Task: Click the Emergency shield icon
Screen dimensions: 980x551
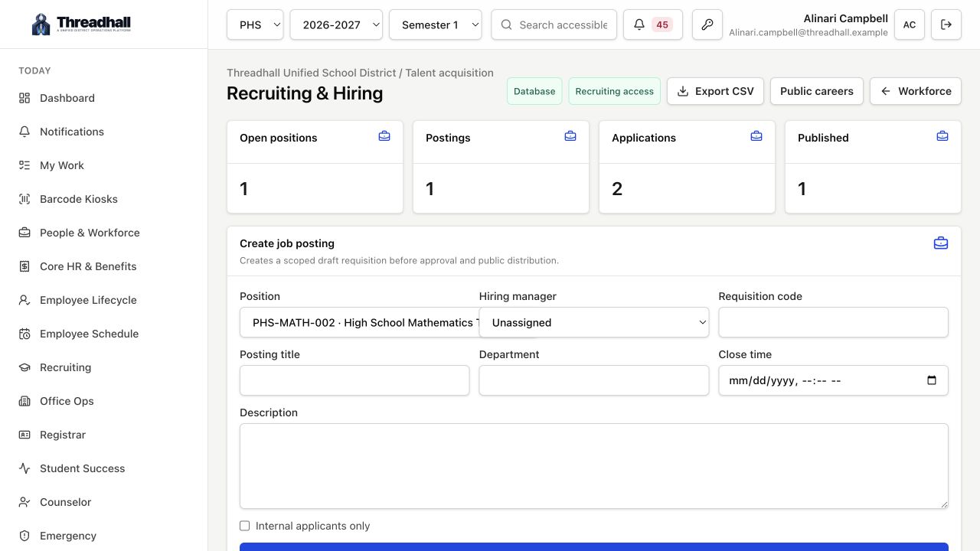Action: (x=24, y=536)
